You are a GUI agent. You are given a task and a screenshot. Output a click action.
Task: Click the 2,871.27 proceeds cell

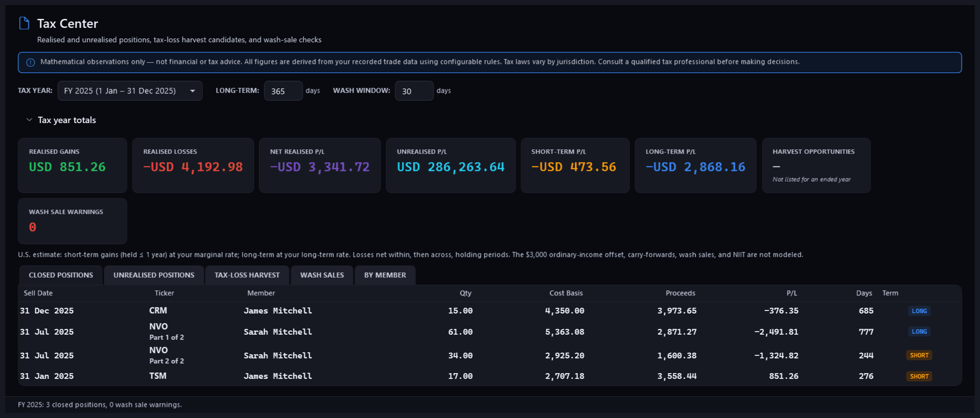coord(677,332)
